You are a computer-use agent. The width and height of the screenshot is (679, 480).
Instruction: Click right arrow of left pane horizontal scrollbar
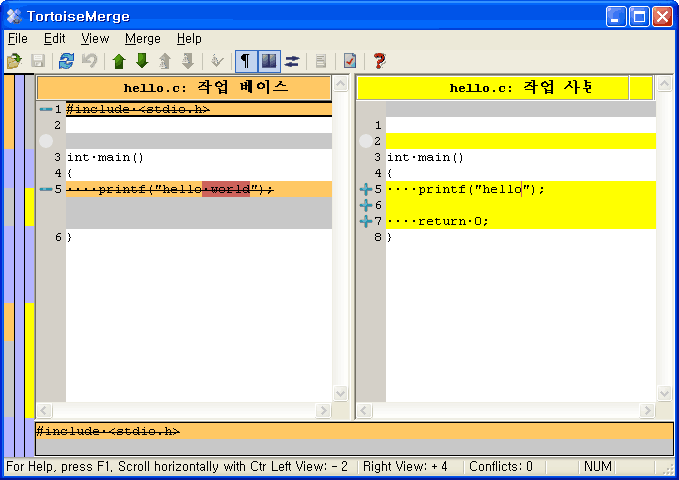(x=324, y=411)
